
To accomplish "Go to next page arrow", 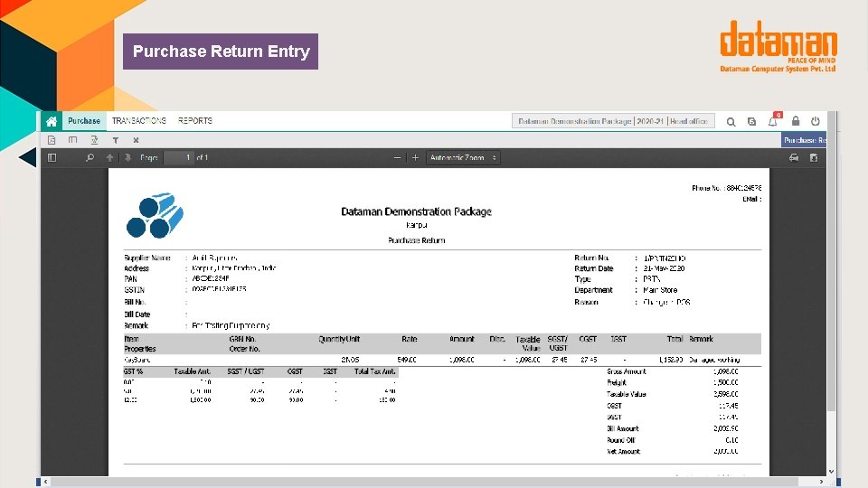I will tap(127, 157).
